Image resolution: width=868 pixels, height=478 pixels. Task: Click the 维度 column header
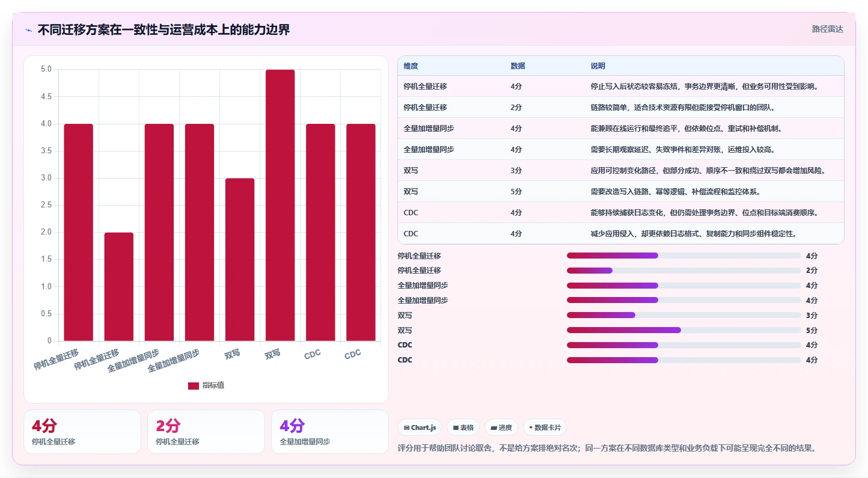(x=411, y=66)
